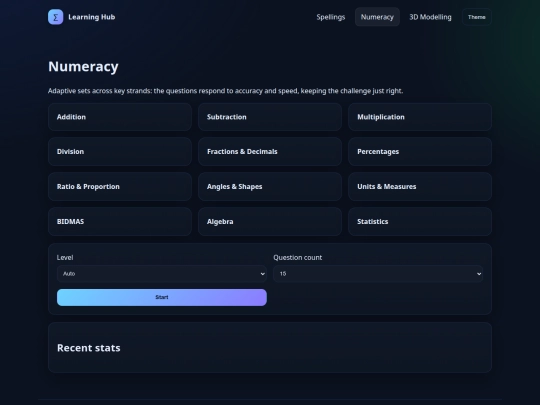Select the Numeracy tab
This screenshot has height=405, width=540.
pyautogui.click(x=377, y=17)
